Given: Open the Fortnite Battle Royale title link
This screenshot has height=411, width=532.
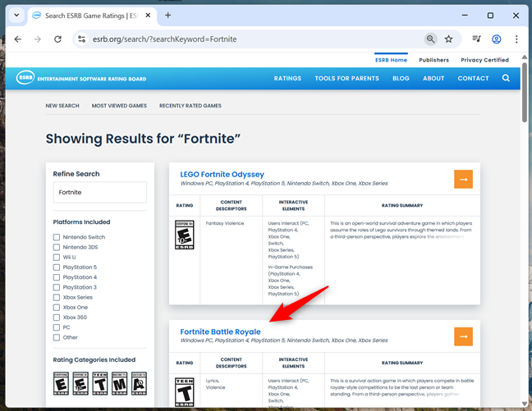Looking at the screenshot, I should [x=220, y=331].
